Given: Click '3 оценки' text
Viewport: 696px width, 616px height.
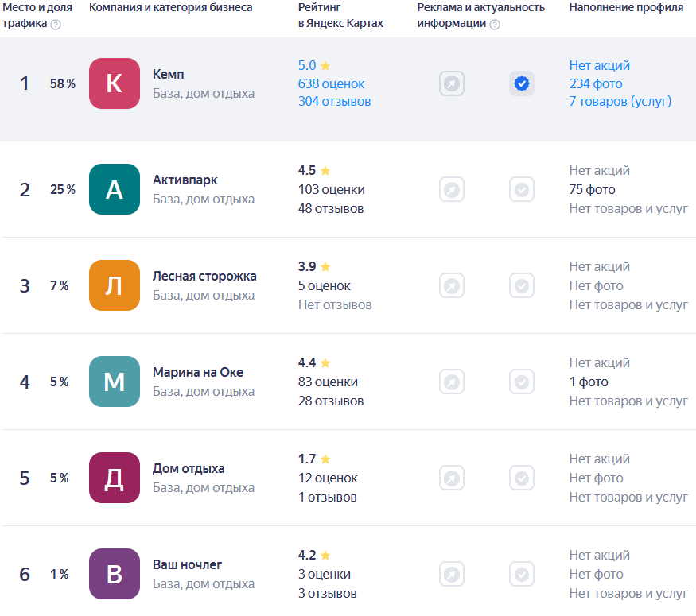Looking at the screenshot, I should click(x=324, y=575).
